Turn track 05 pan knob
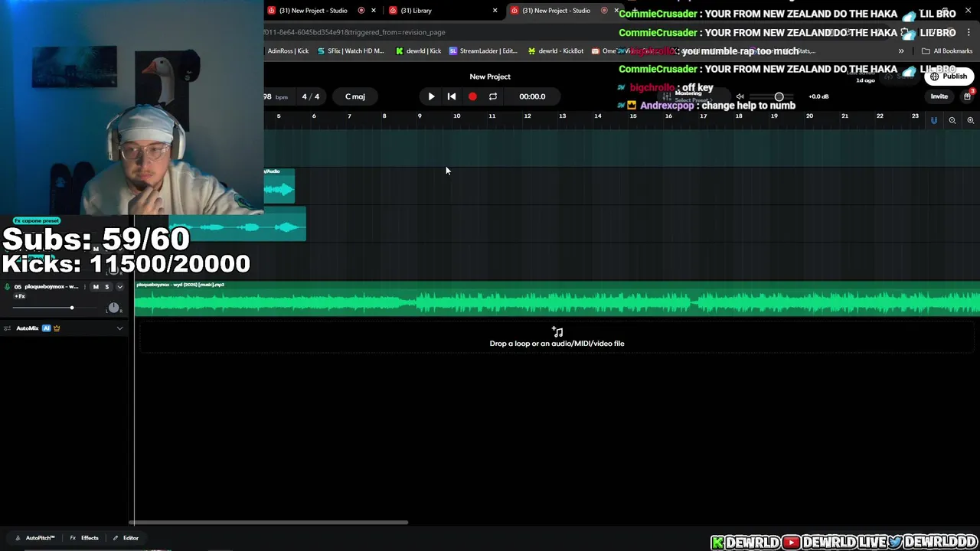 (113, 308)
